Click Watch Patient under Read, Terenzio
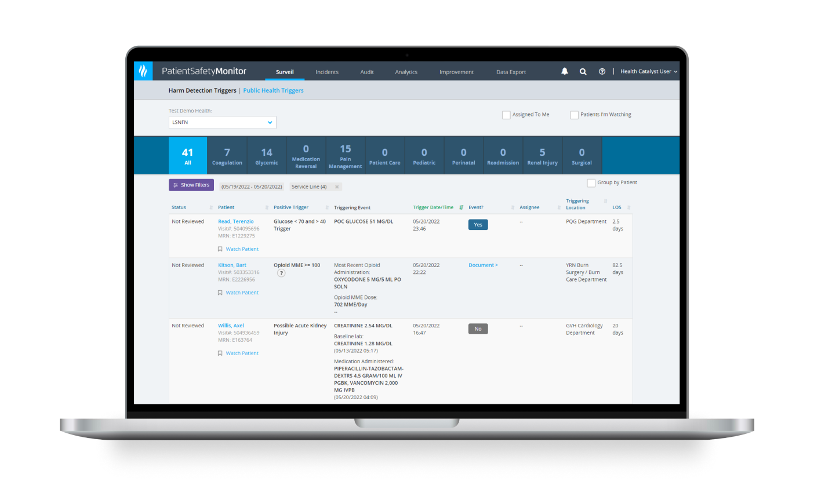This screenshot has width=814, height=504. click(242, 249)
